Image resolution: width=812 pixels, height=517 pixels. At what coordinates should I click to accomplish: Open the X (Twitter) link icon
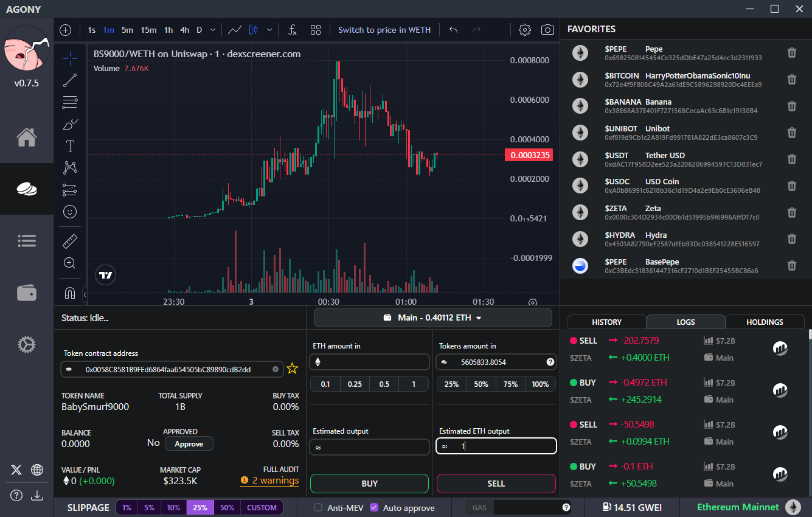(x=16, y=470)
